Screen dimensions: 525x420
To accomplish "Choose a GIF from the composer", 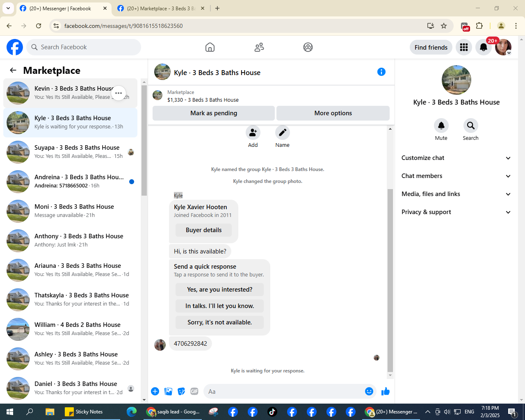I will coord(194,391).
